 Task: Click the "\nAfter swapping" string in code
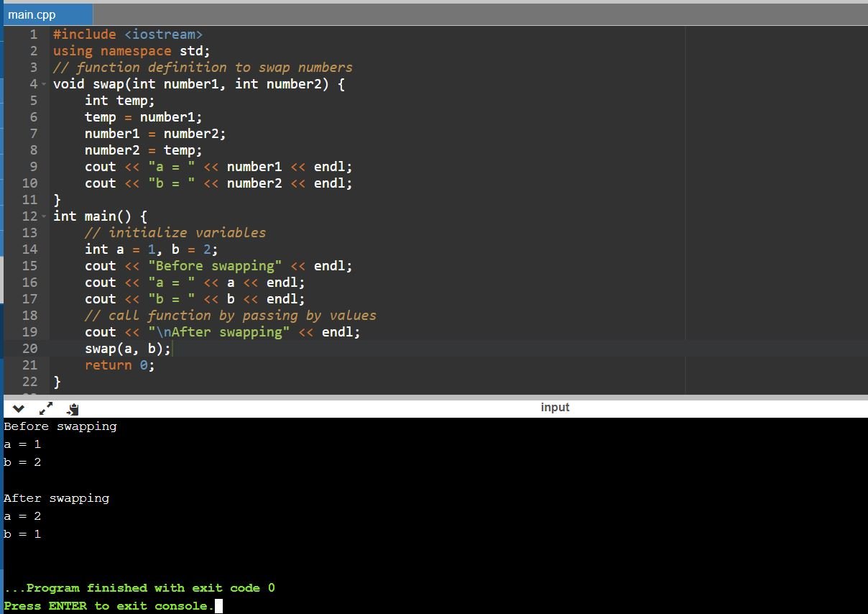coord(219,332)
